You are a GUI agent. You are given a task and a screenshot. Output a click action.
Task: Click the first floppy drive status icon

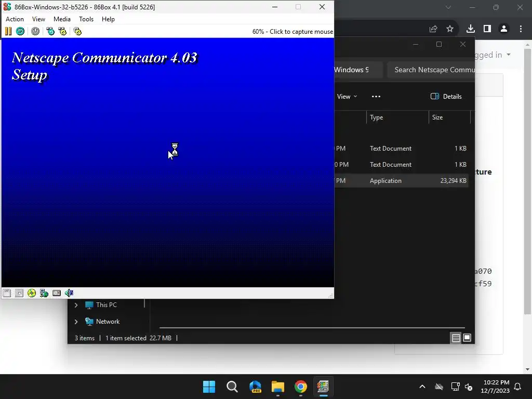pyautogui.click(x=7, y=293)
